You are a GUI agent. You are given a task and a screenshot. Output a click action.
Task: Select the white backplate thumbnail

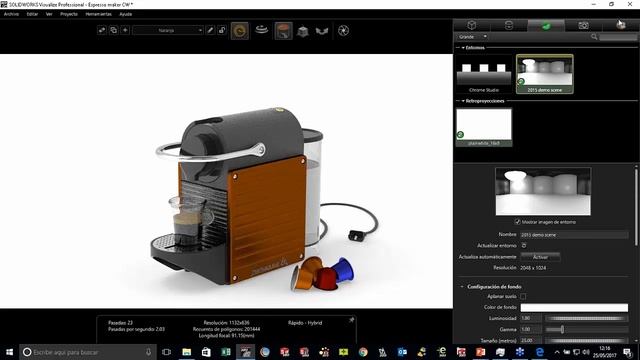coord(484,127)
